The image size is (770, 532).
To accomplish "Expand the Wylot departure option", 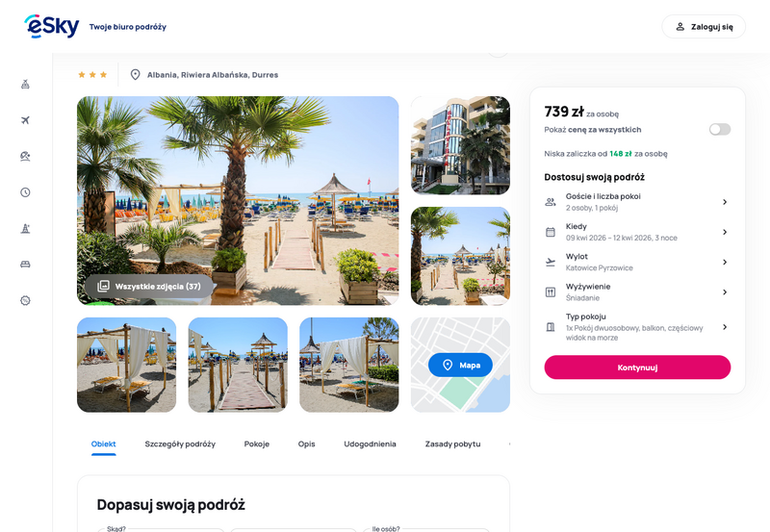I will (x=637, y=262).
